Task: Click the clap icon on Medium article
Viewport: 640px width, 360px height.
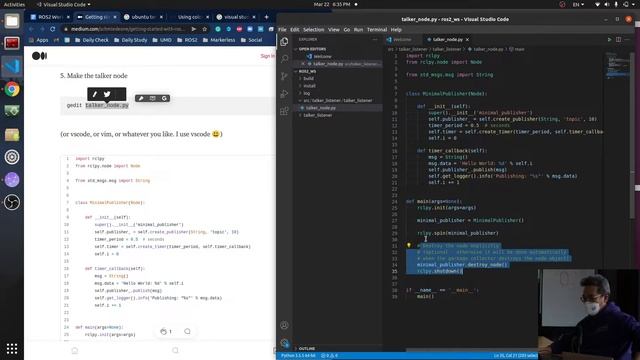Action: (163, 331)
